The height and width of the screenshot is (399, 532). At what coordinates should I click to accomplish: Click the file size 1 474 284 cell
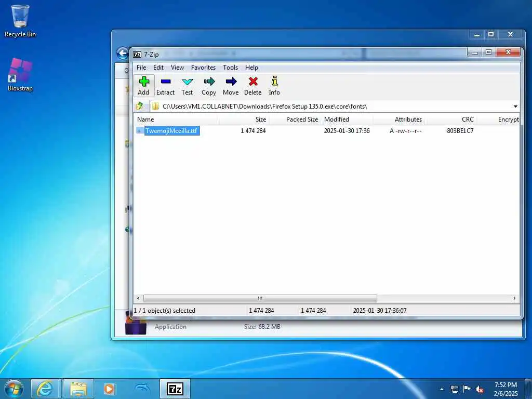tap(253, 130)
